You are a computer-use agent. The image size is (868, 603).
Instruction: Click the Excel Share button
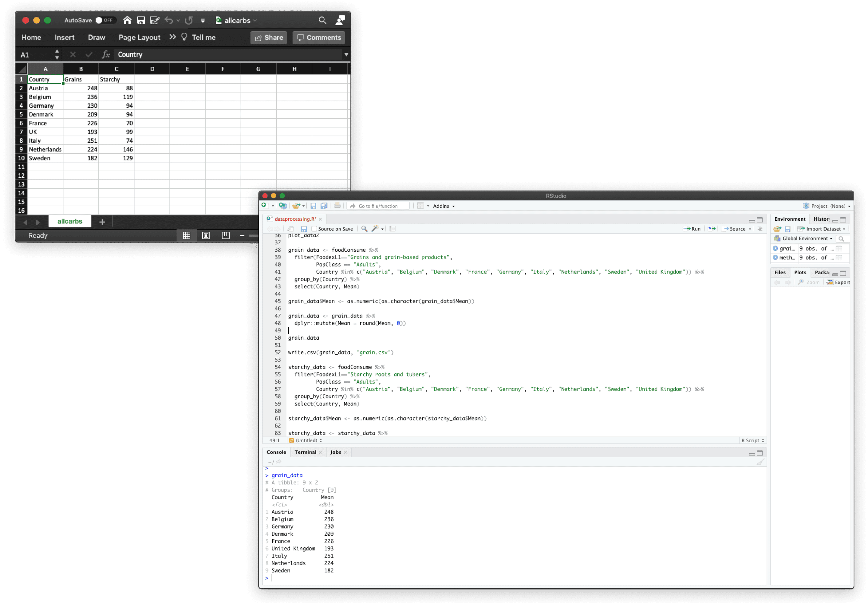click(269, 37)
